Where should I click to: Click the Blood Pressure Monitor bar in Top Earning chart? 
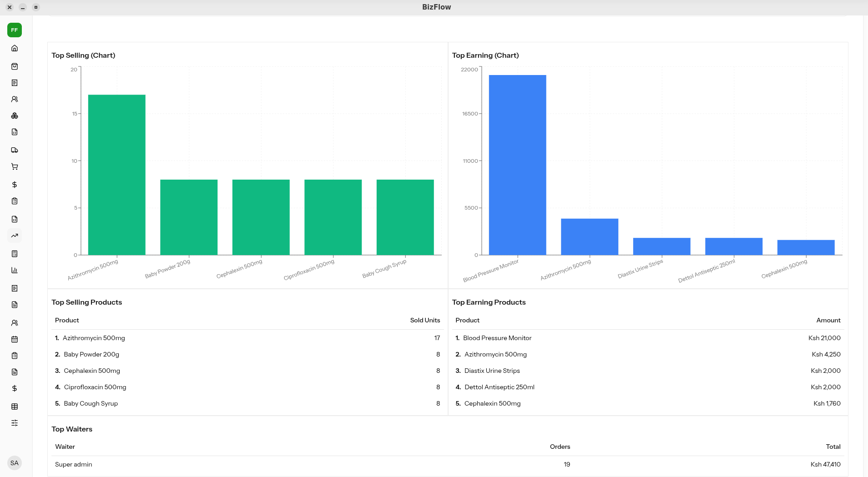pyautogui.click(x=517, y=164)
